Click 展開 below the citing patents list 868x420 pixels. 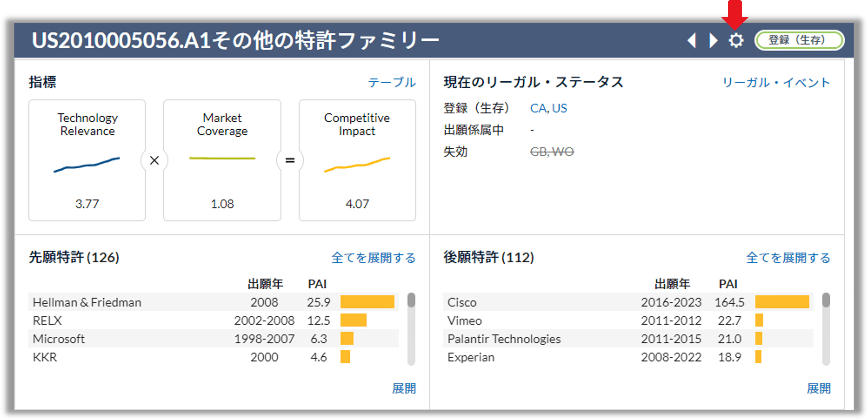click(x=819, y=389)
